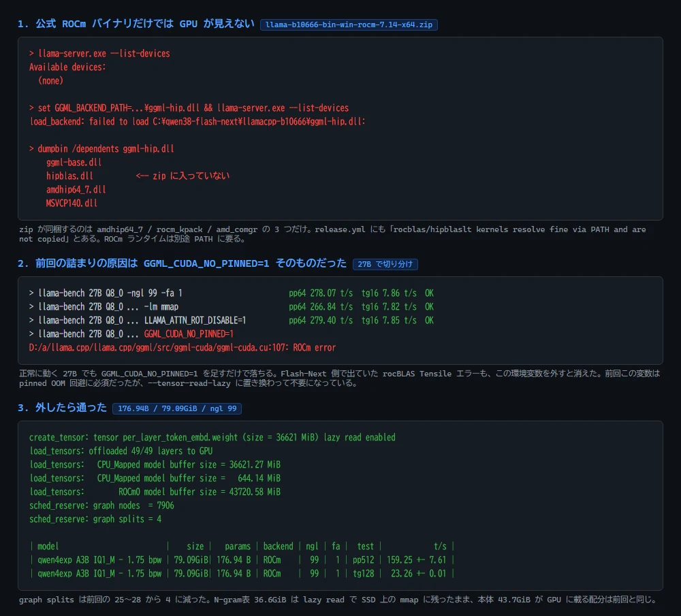Click 'MSVCP140.dll' in the dependents list
This screenshot has height=616, width=681.
(72, 203)
